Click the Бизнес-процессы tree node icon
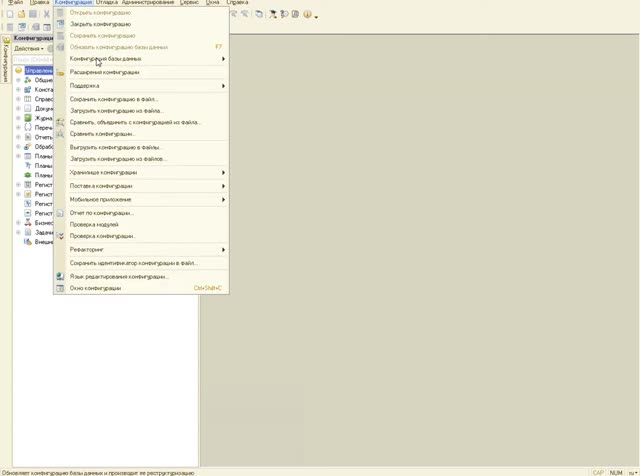 tap(28, 222)
